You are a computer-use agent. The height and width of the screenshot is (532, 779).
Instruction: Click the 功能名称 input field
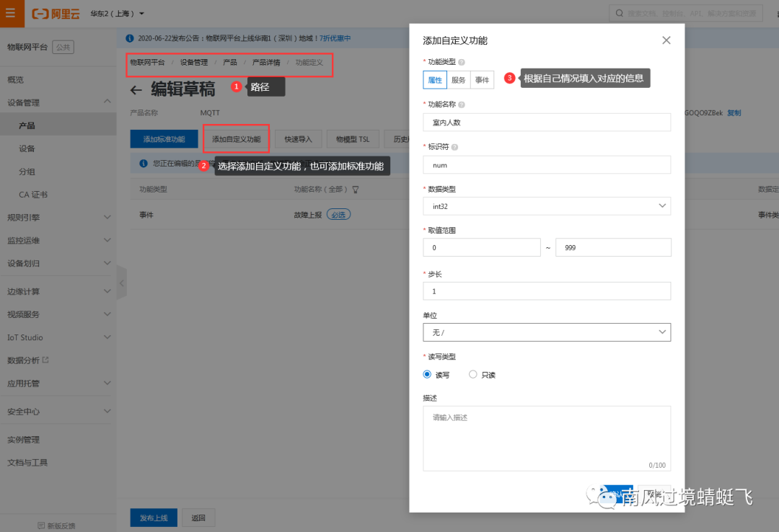click(x=547, y=123)
